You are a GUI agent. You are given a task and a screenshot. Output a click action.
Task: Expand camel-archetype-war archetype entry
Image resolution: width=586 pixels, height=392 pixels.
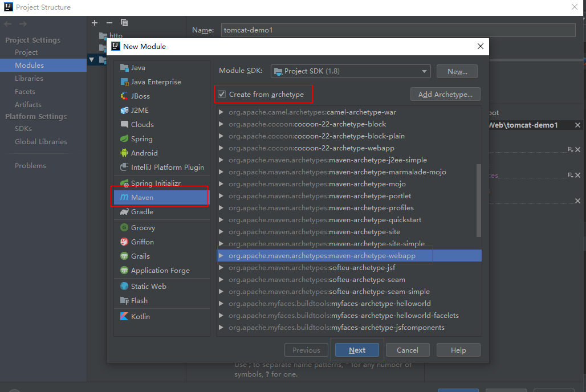(221, 112)
